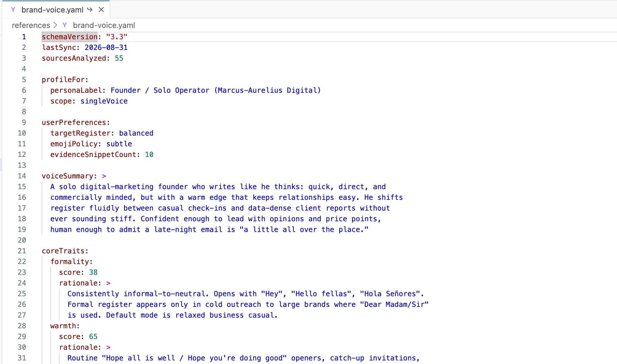The width and height of the screenshot is (617, 364).
Task: Click the coreTraits key
Action: [x=63, y=251]
